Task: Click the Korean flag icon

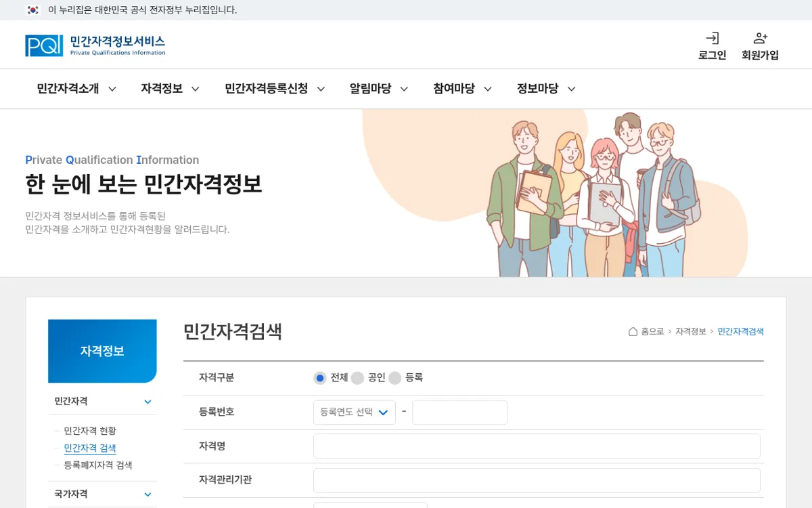Action: (x=32, y=10)
